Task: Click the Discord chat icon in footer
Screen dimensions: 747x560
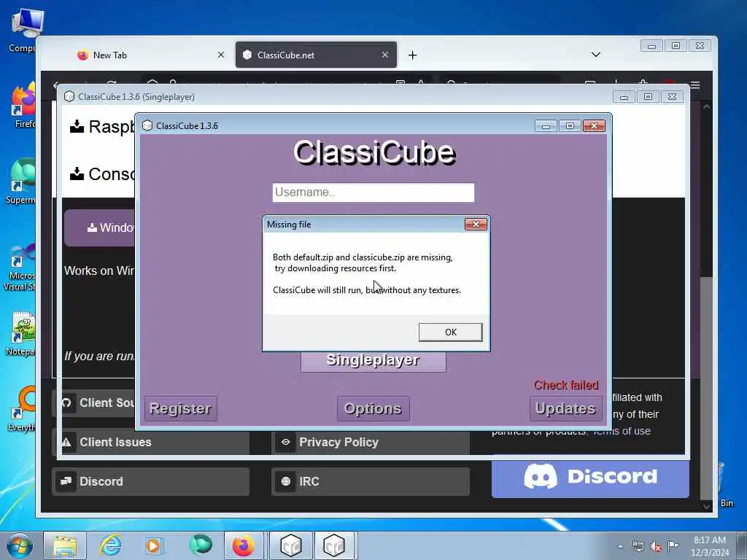Action: (x=66, y=481)
